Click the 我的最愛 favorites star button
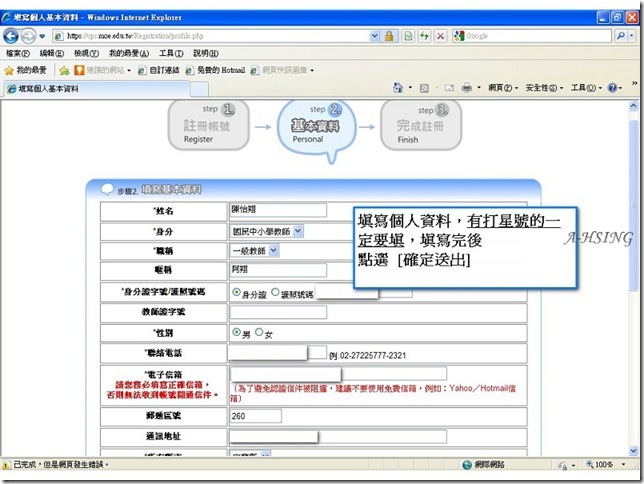The image size is (644, 484). (25, 71)
